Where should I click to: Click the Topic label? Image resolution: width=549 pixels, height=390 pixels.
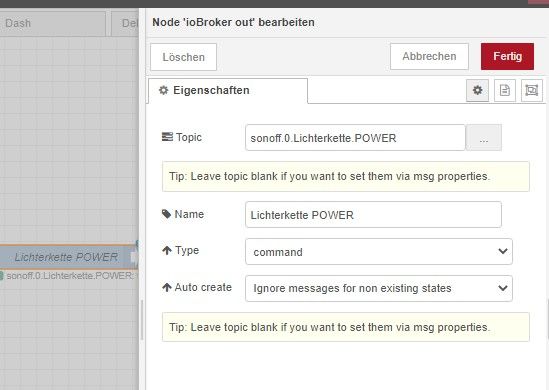[182, 137]
